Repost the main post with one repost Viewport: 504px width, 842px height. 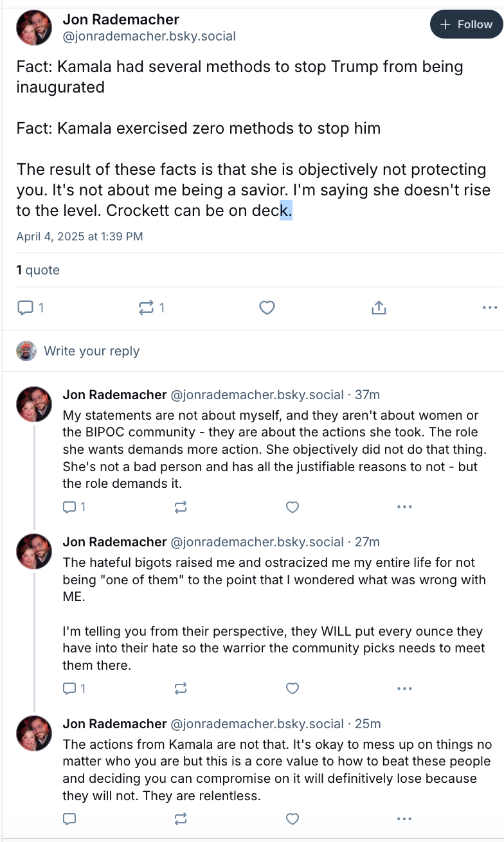[x=147, y=308]
